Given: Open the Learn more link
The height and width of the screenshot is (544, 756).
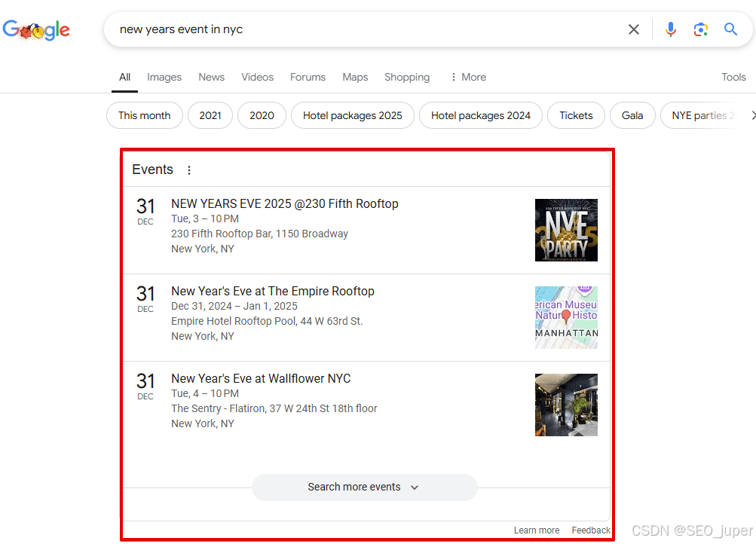Looking at the screenshot, I should (537, 530).
